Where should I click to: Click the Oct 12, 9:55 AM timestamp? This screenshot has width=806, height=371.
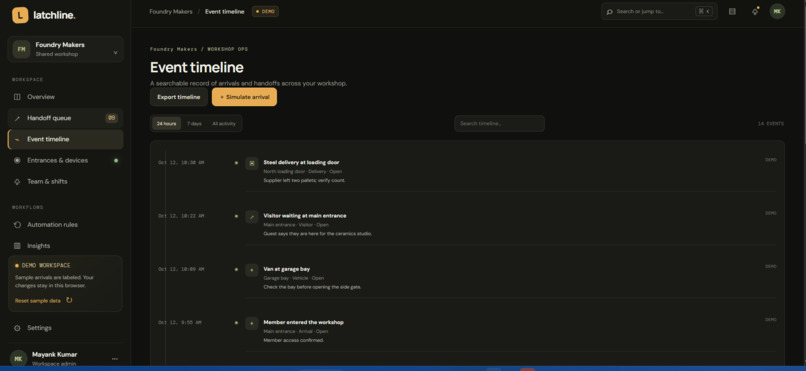click(179, 323)
